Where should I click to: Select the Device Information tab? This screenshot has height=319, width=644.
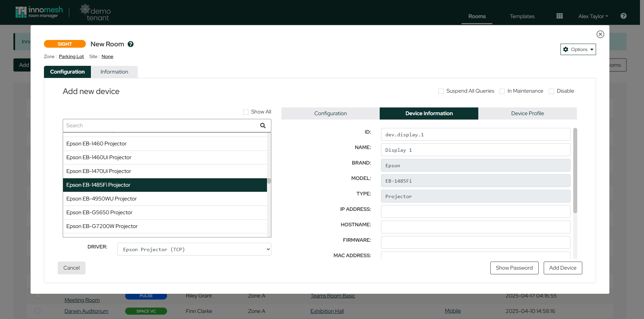429,113
